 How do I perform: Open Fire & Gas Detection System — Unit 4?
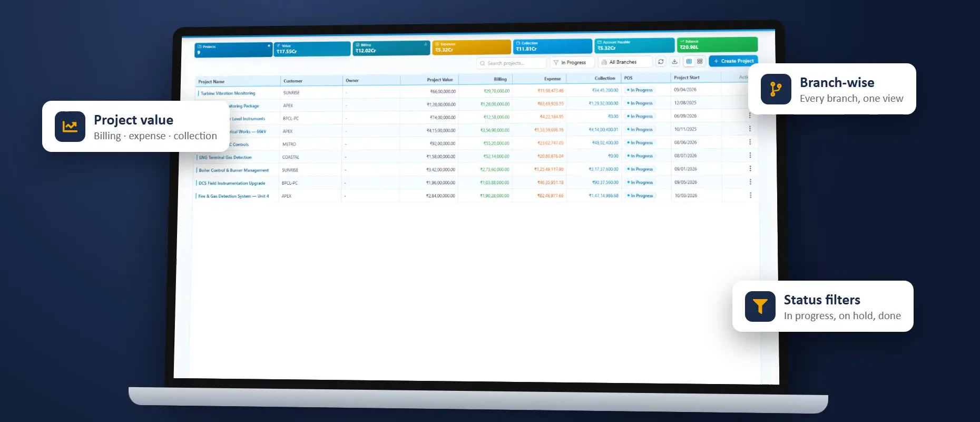(233, 196)
